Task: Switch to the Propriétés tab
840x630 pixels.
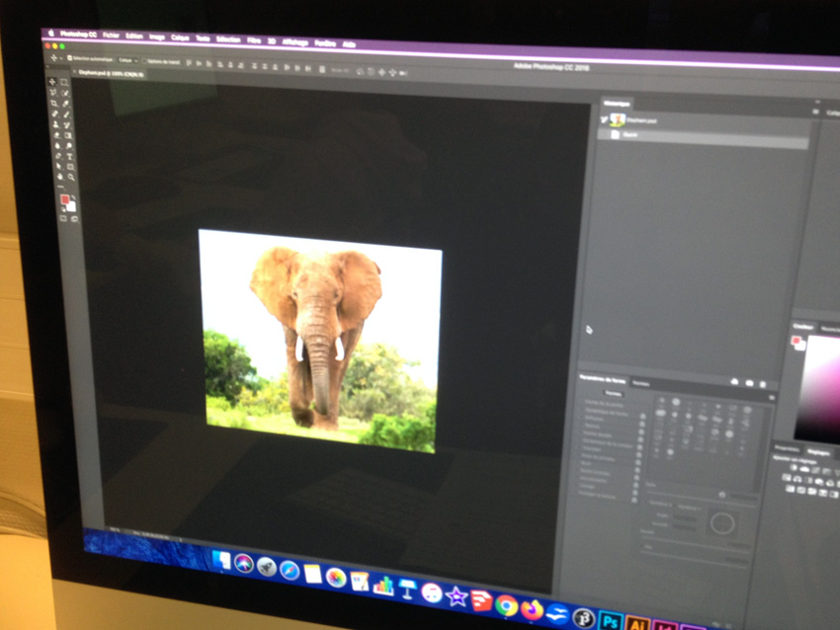Action: 788,448
